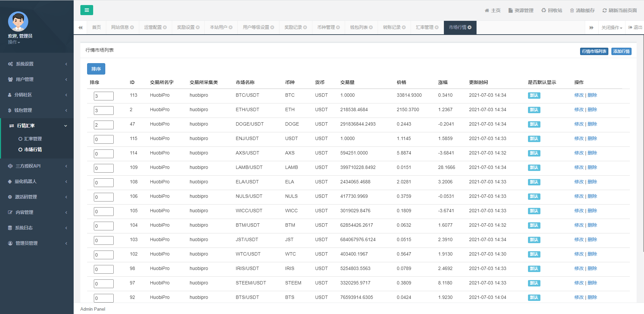
Task: Close the 市场行情 tab with its x icon
Action: (x=469, y=27)
